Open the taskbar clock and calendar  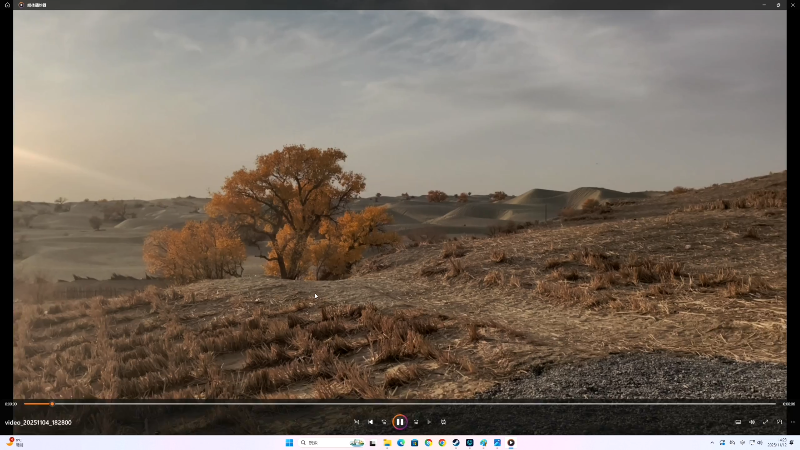click(x=779, y=442)
